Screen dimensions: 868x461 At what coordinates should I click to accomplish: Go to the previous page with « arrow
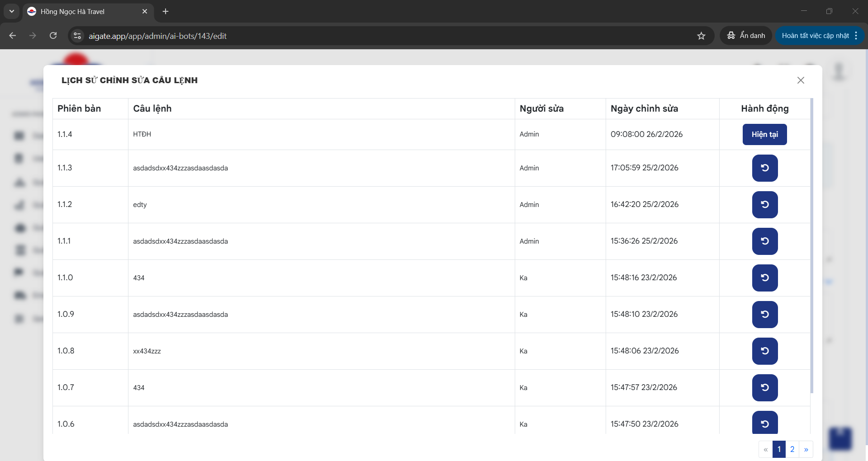[x=765, y=449]
